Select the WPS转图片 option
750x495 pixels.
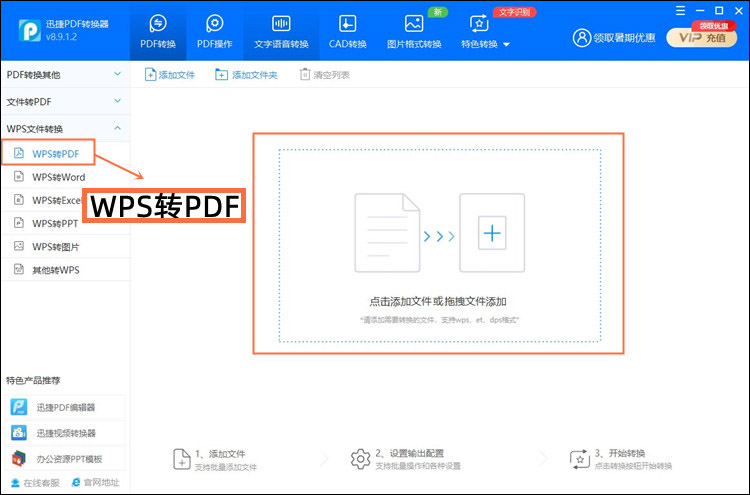pos(65,247)
